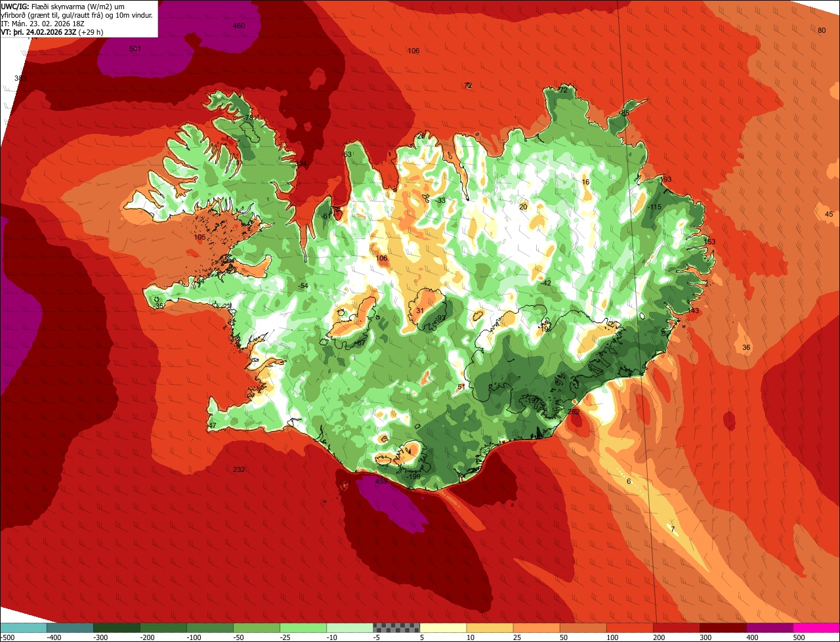Select the orange-red swatch between 100 and 200

tap(629, 628)
